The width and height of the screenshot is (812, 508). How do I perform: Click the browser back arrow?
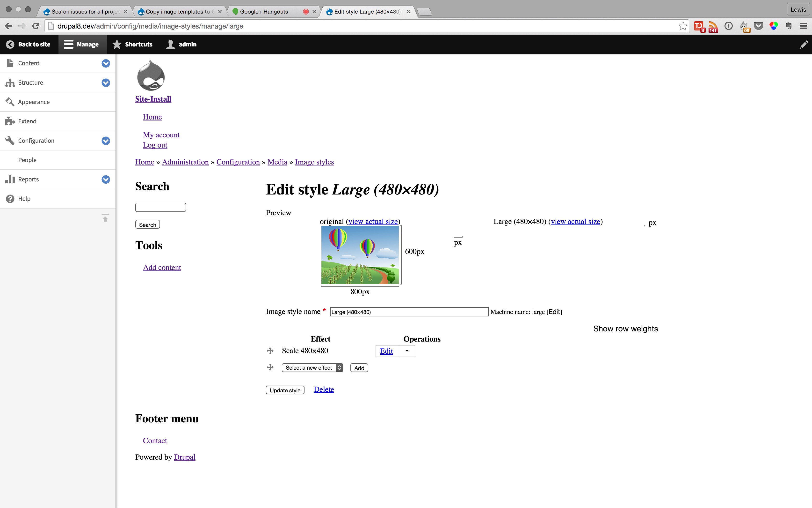click(9, 26)
